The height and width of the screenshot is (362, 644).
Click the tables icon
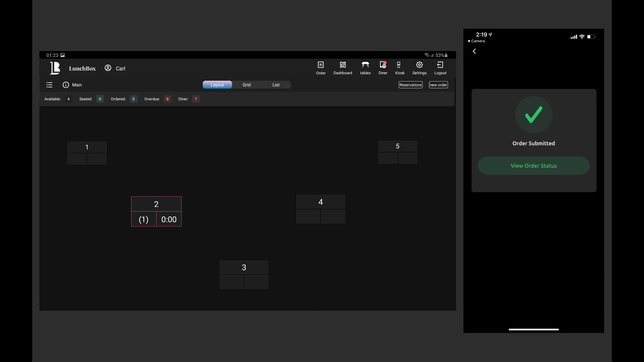(365, 68)
